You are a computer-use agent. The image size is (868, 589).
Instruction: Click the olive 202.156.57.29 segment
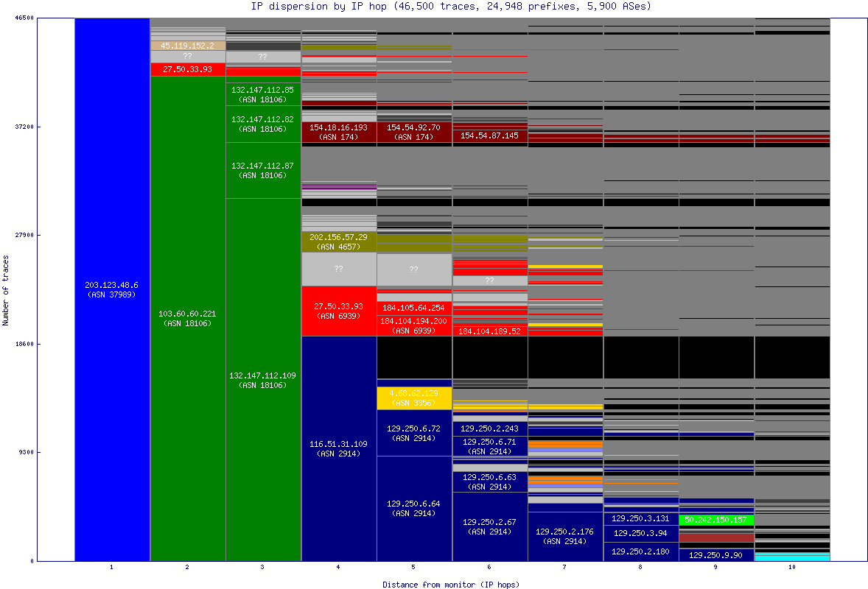pyautogui.click(x=338, y=241)
